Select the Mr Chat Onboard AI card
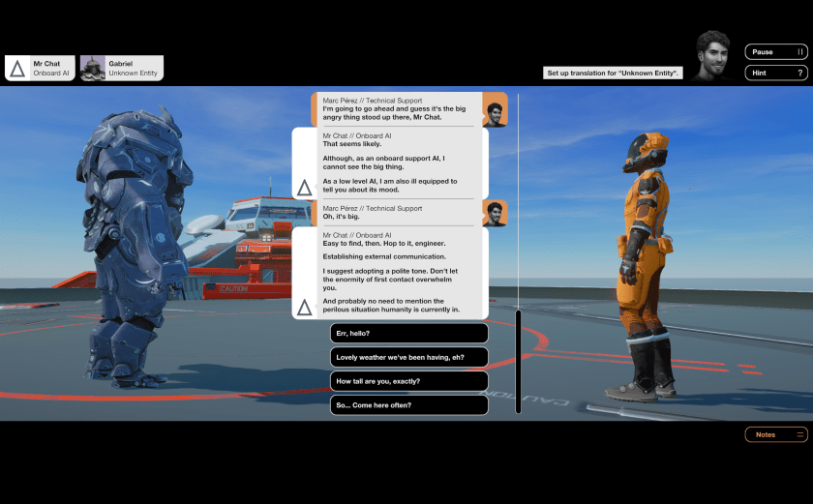Image resolution: width=813 pixels, height=504 pixels. click(40, 69)
